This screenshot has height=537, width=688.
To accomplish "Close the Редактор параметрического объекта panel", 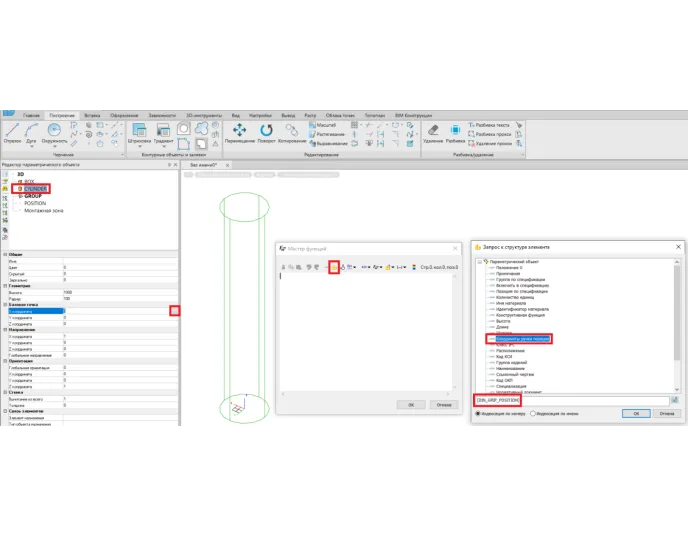I will (176, 165).
